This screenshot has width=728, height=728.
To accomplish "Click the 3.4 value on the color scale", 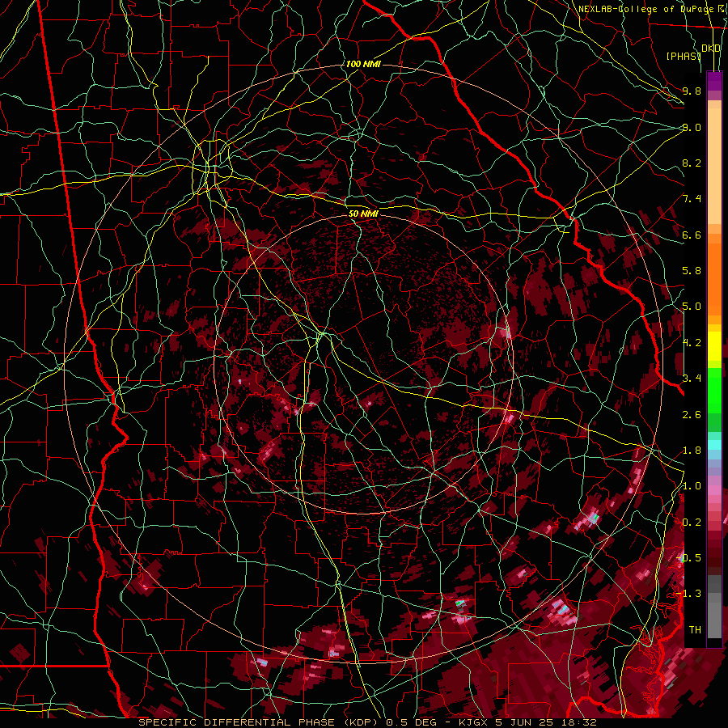I will 692,379.
